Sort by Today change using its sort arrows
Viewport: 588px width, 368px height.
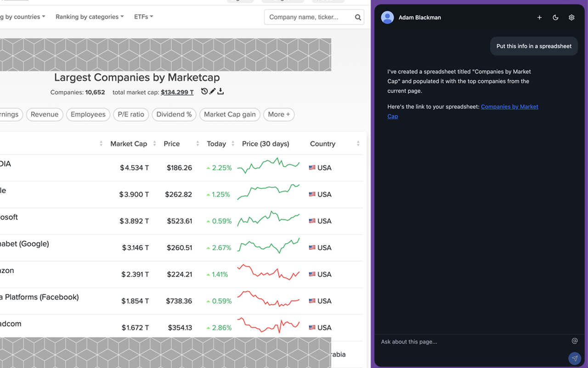click(233, 144)
